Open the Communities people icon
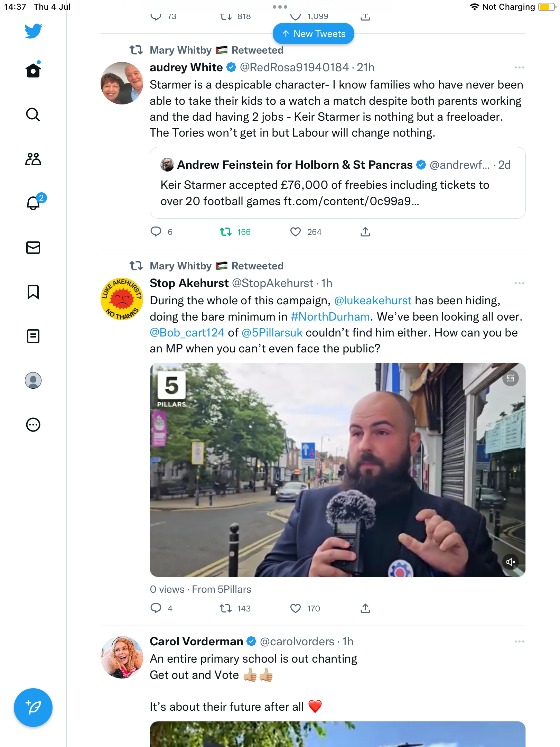The height and width of the screenshot is (747, 560). (33, 159)
